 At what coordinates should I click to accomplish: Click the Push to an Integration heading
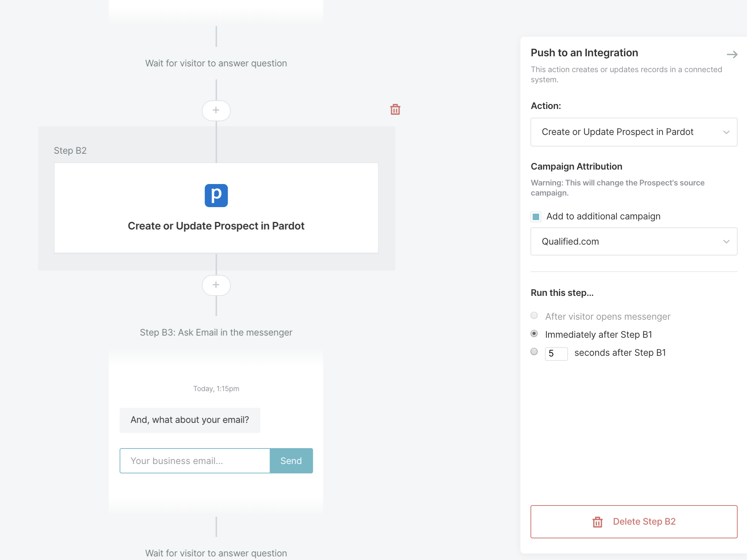[x=584, y=53]
